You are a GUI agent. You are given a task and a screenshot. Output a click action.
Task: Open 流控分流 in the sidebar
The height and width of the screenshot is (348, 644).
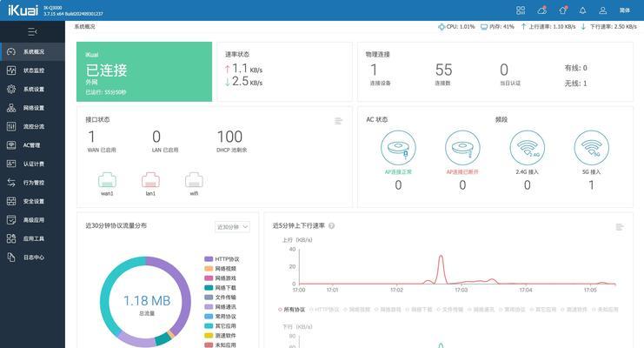(32, 126)
